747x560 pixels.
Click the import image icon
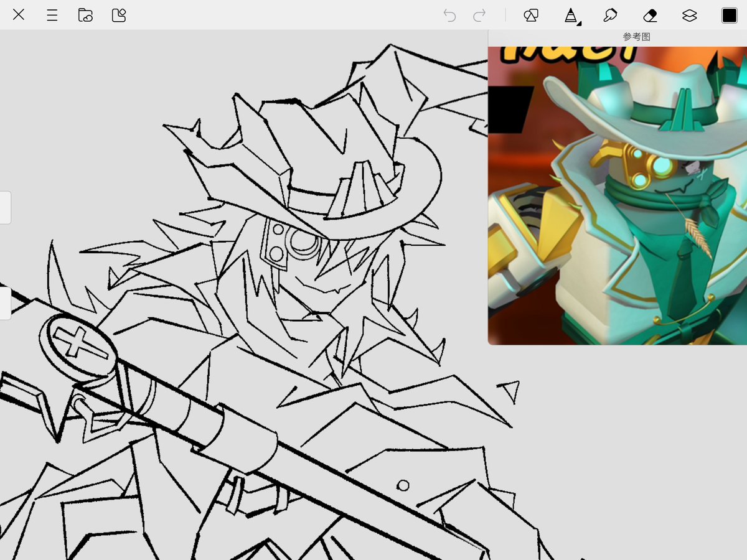[x=119, y=15]
